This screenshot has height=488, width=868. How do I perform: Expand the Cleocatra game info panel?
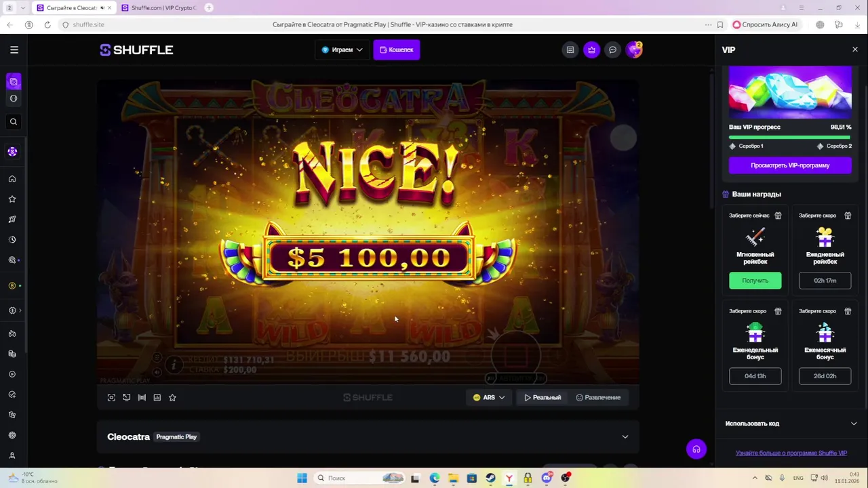(368, 436)
